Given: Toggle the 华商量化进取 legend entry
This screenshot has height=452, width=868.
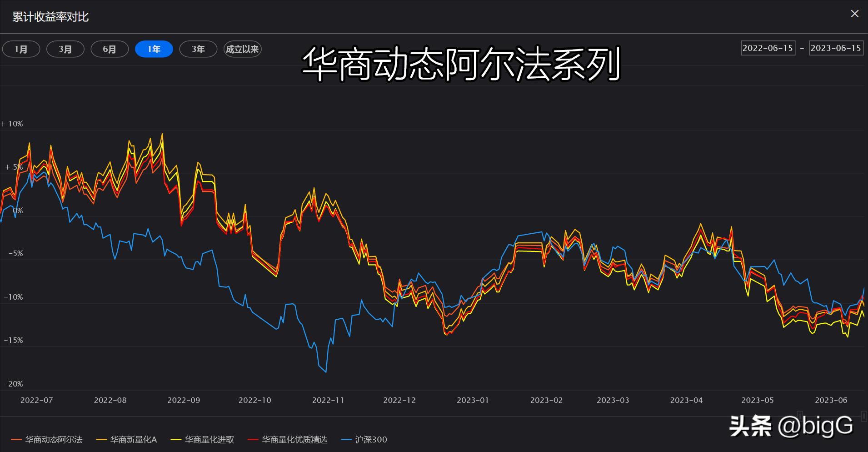Looking at the screenshot, I should (210, 440).
